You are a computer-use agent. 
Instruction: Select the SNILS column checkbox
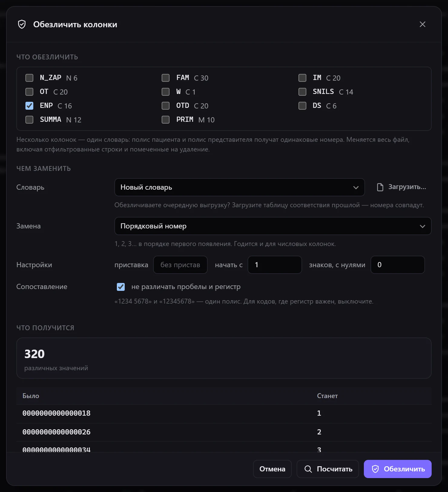(302, 92)
